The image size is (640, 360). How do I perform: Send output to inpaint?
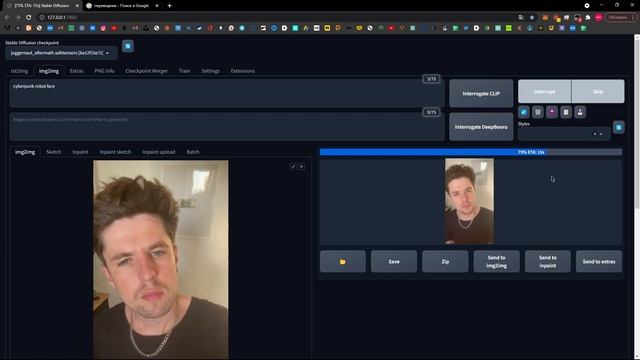coord(548,261)
